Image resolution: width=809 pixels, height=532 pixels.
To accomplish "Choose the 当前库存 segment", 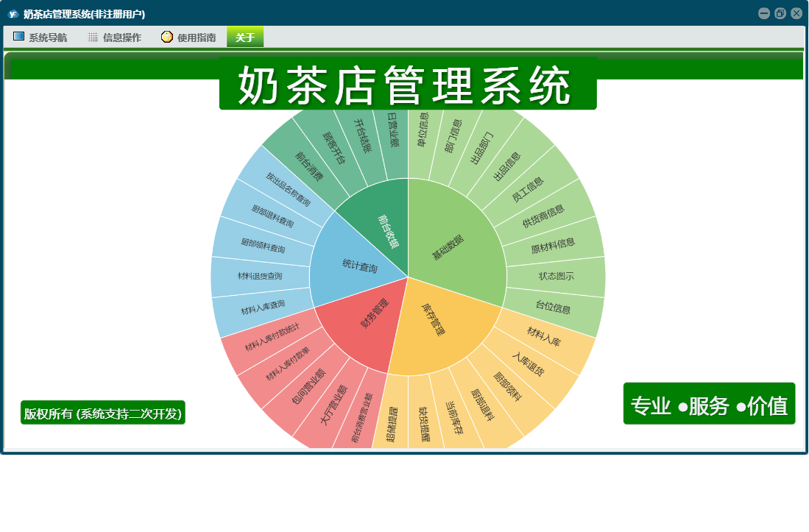I will point(454,417).
